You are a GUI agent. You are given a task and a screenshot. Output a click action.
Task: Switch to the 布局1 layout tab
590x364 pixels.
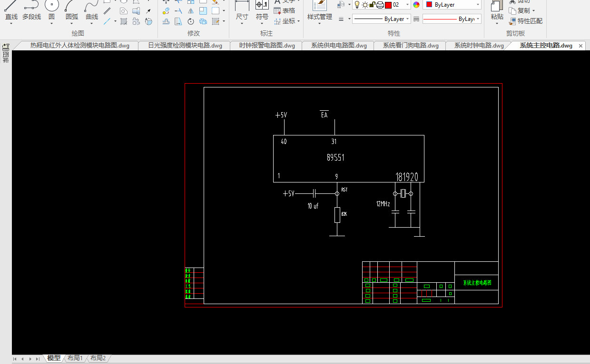pos(75,358)
